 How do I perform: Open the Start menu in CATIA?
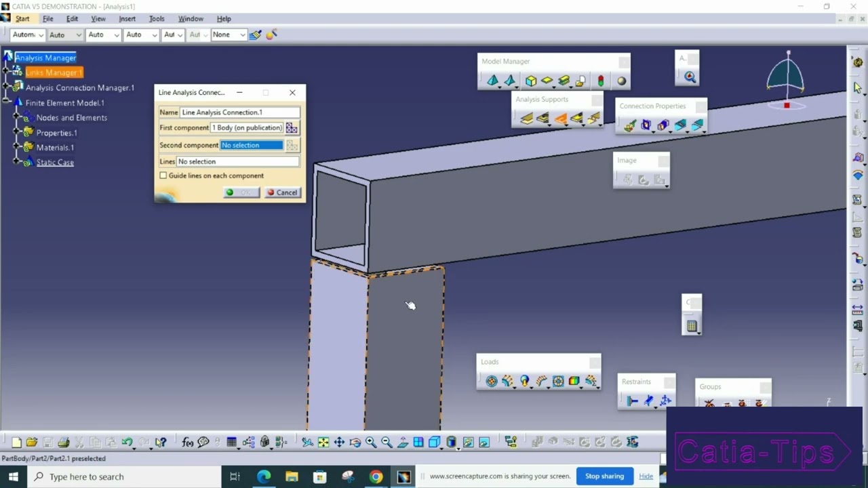coord(22,18)
